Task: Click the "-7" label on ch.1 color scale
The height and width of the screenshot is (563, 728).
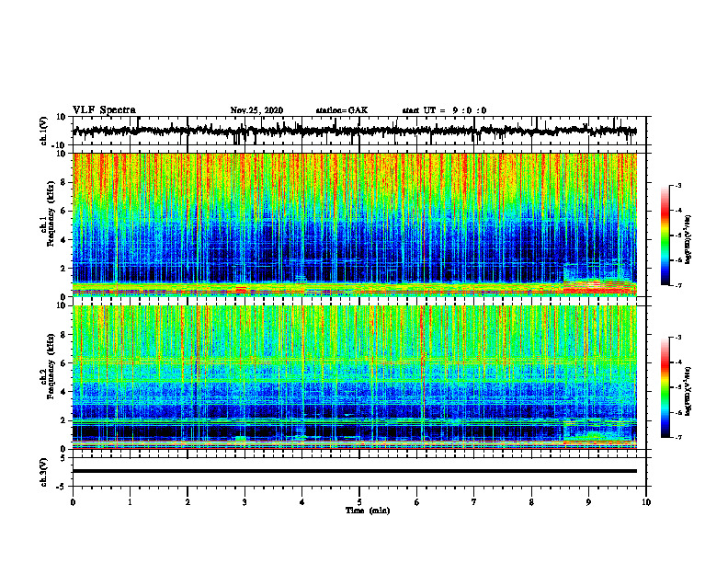Action: [x=678, y=285]
